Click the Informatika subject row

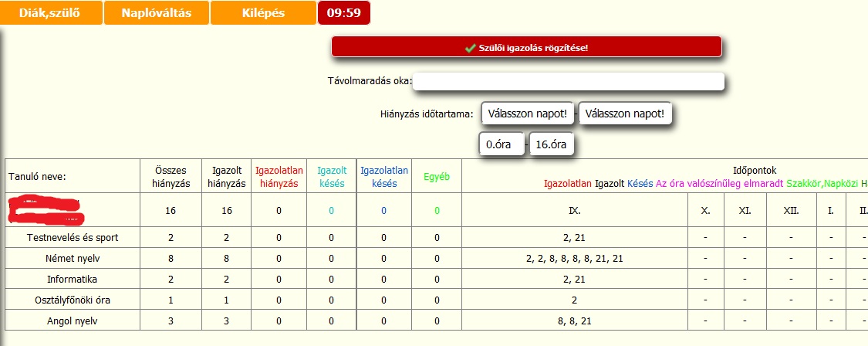coord(73,279)
